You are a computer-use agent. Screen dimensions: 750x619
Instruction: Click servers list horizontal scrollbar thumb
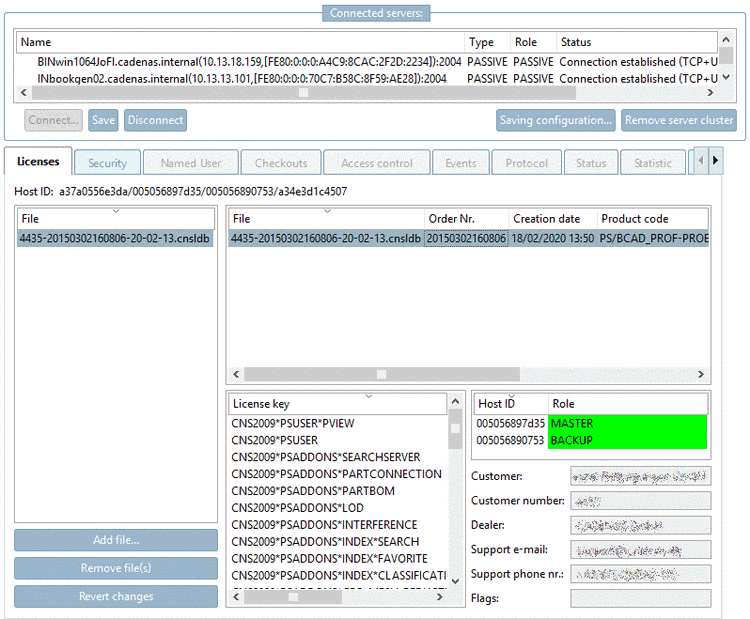pos(304,92)
